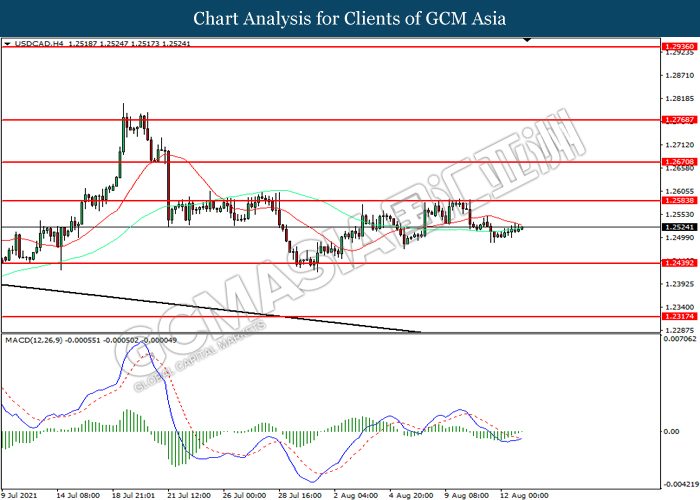The image size is (700, 500).
Task: Click the USDCAD,H4 symbol title text
Action: [42, 44]
